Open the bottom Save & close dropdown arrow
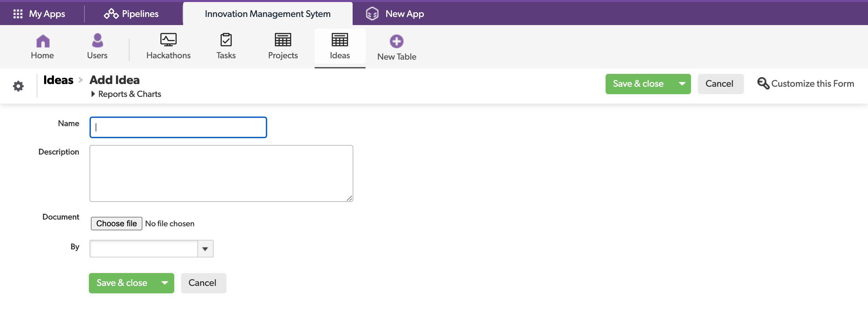 point(165,283)
